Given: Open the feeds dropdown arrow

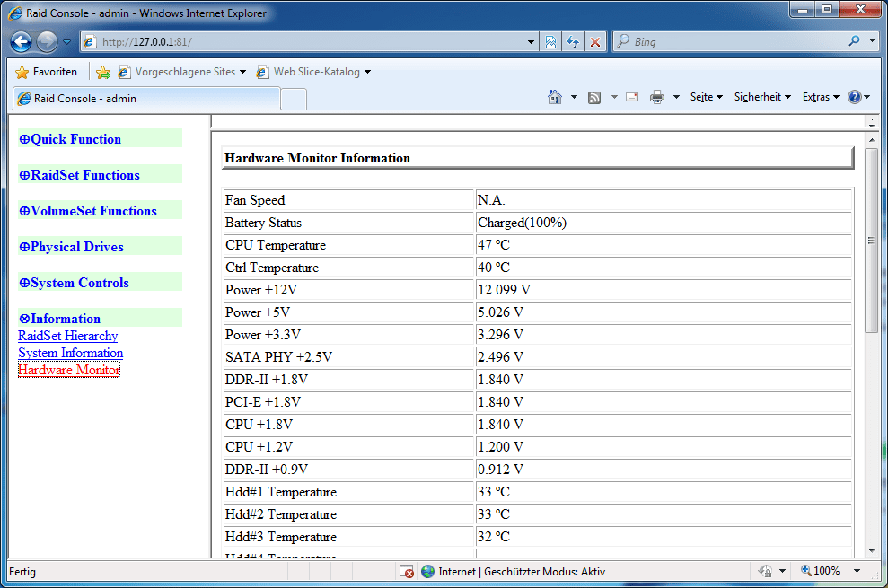Looking at the screenshot, I should (x=614, y=98).
